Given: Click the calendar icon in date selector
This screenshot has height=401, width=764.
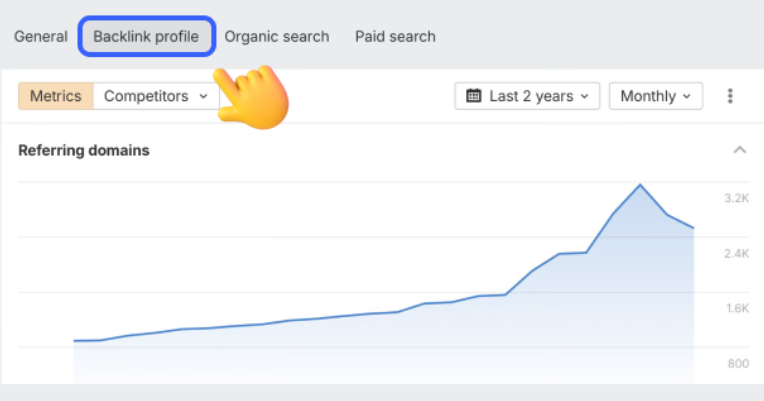Looking at the screenshot, I should tap(474, 95).
